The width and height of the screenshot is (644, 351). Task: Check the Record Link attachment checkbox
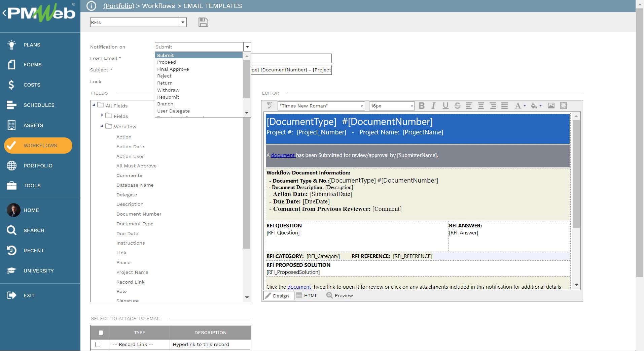98,344
